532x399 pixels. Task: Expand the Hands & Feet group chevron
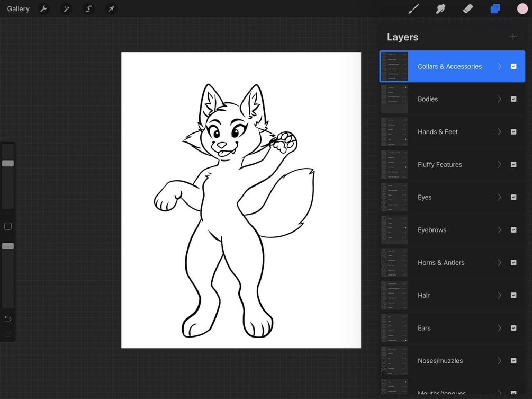tap(499, 132)
